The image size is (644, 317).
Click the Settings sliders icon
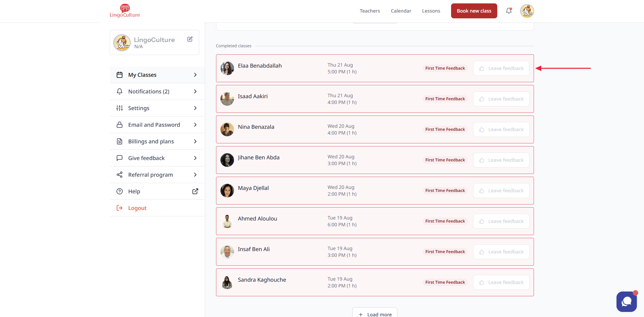coord(120,108)
